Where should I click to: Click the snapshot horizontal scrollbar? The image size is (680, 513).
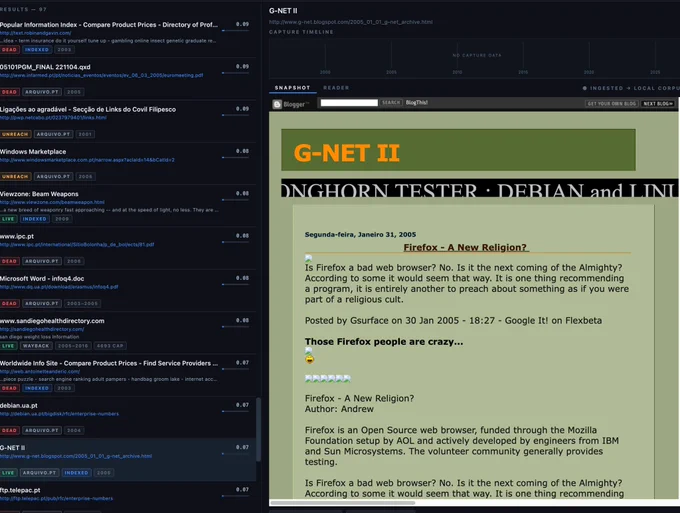click(x=343, y=503)
